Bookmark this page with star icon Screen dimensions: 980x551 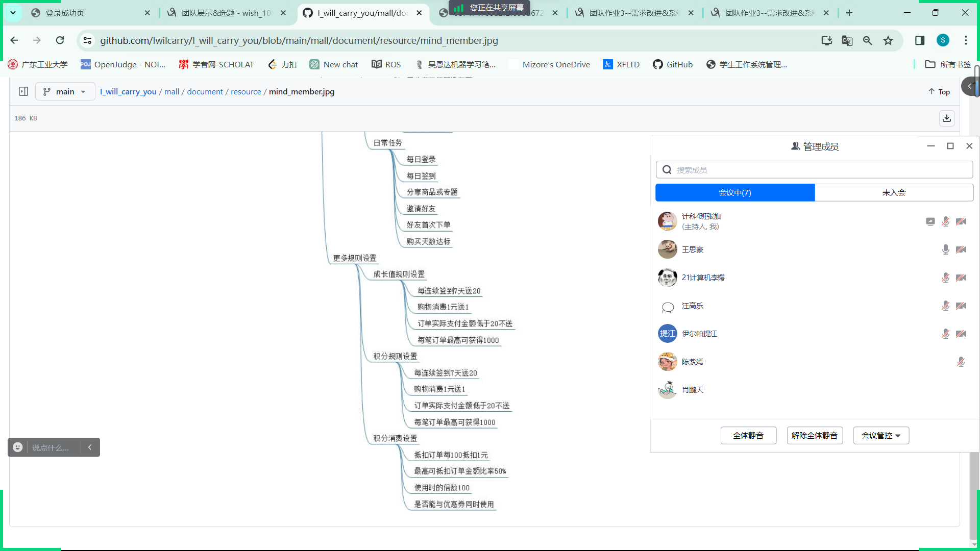click(888, 40)
